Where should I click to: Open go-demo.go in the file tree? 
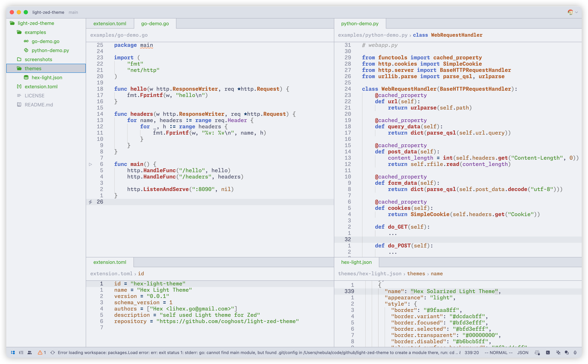tap(45, 41)
